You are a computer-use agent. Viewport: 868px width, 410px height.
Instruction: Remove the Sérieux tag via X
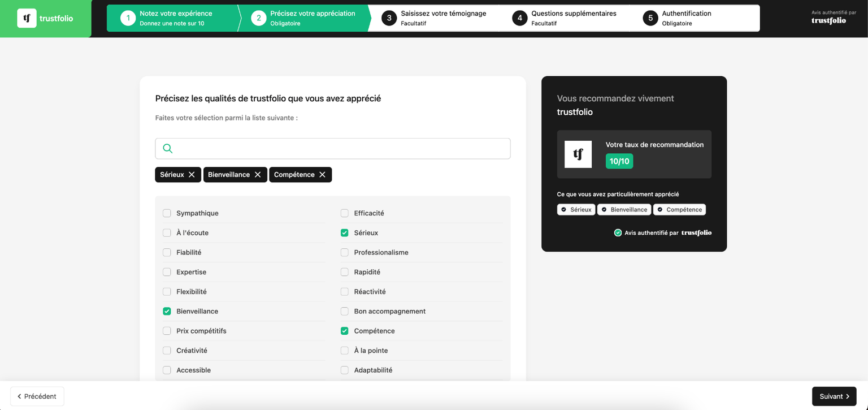(x=192, y=175)
